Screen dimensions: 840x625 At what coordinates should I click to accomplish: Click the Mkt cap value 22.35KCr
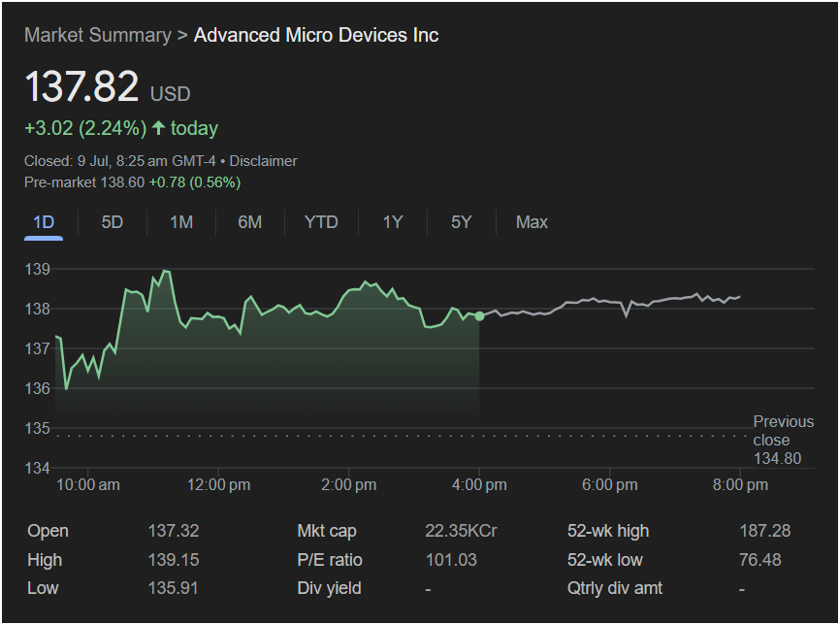click(461, 531)
